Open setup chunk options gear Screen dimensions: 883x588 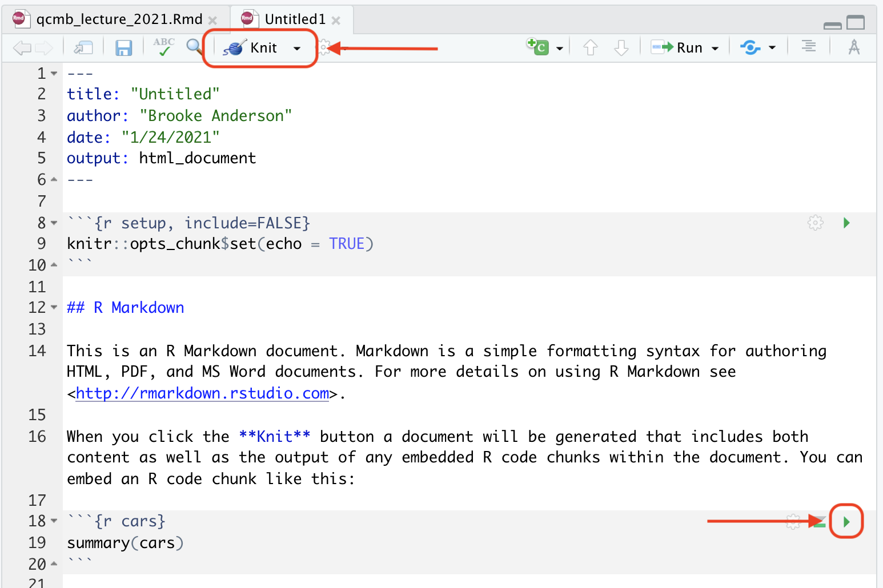point(816,223)
